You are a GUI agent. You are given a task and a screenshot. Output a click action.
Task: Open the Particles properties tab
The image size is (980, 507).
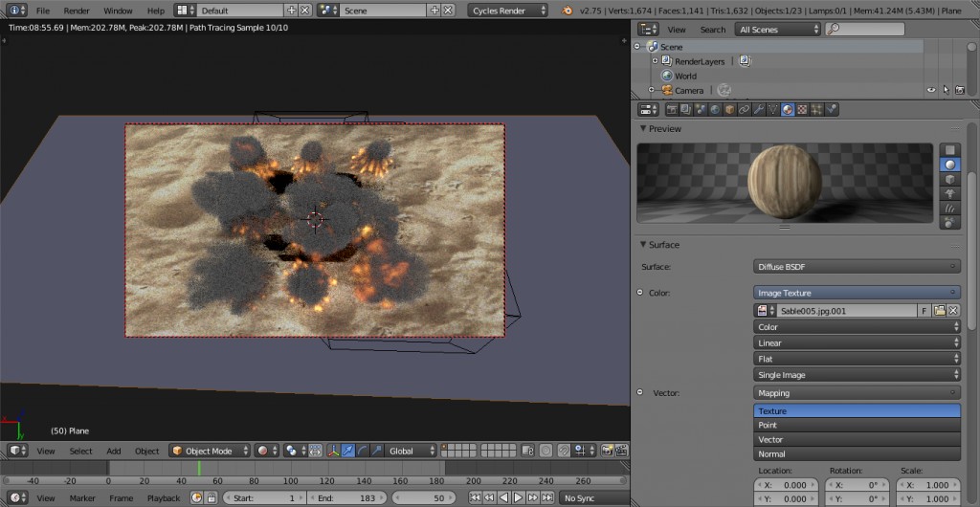(x=817, y=110)
